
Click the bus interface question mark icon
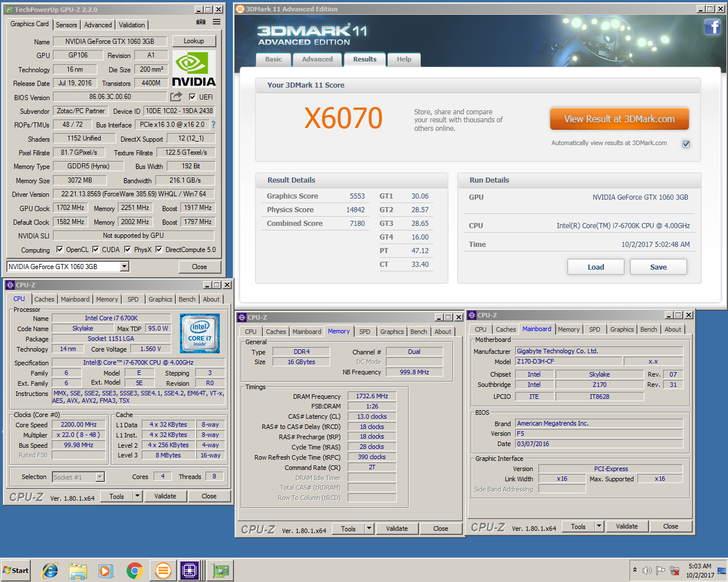pyautogui.click(x=213, y=125)
